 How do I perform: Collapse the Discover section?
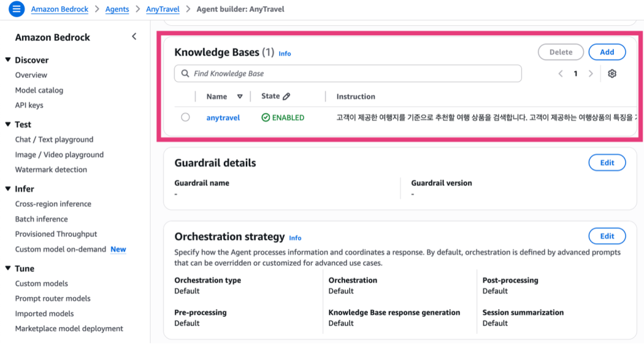pos(8,60)
